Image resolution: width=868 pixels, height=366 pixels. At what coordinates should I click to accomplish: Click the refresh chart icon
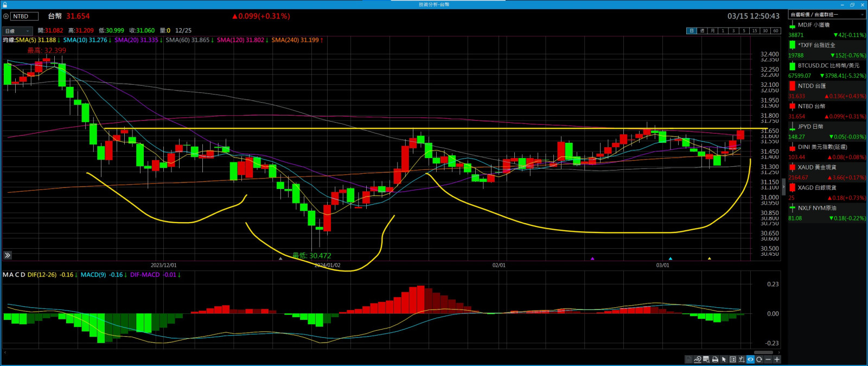tap(759, 359)
